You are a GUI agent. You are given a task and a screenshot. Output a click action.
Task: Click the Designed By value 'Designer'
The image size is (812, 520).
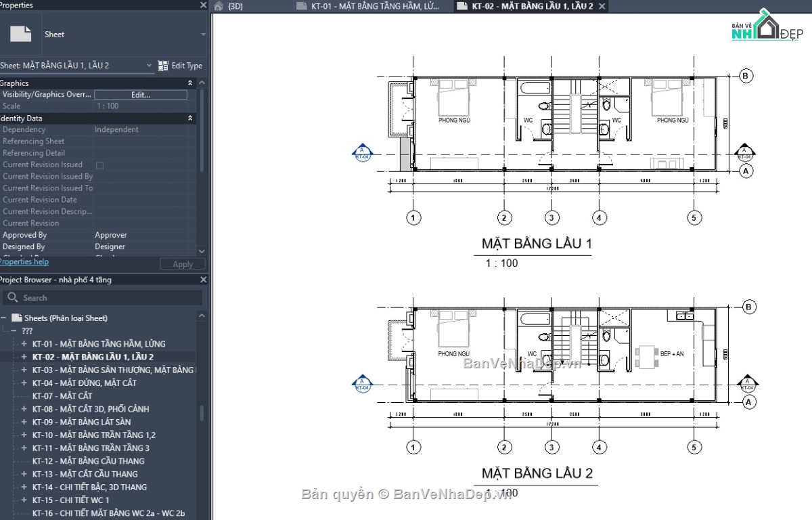pyautogui.click(x=110, y=247)
